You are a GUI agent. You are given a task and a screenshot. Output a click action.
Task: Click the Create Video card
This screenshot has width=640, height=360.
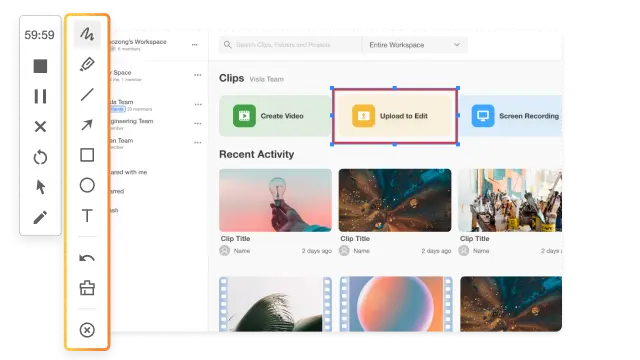pyautogui.click(x=275, y=116)
